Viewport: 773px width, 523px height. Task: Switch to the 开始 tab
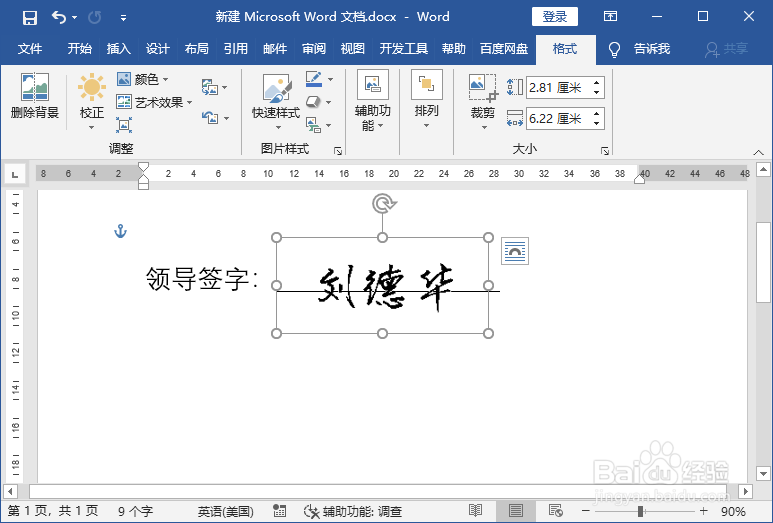[80, 49]
